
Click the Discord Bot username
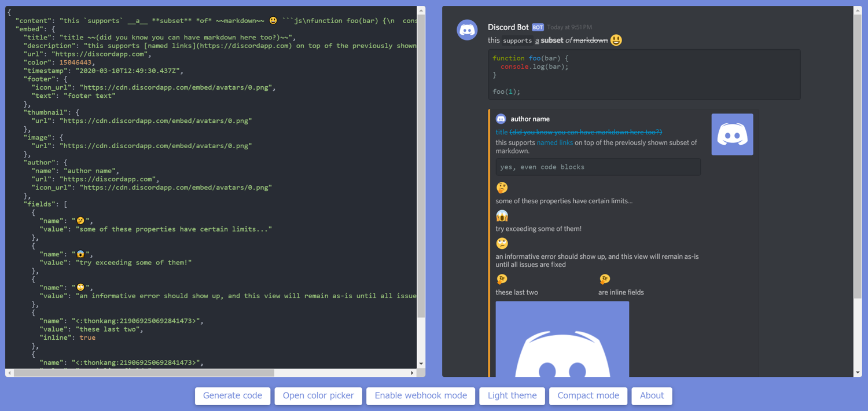(508, 27)
